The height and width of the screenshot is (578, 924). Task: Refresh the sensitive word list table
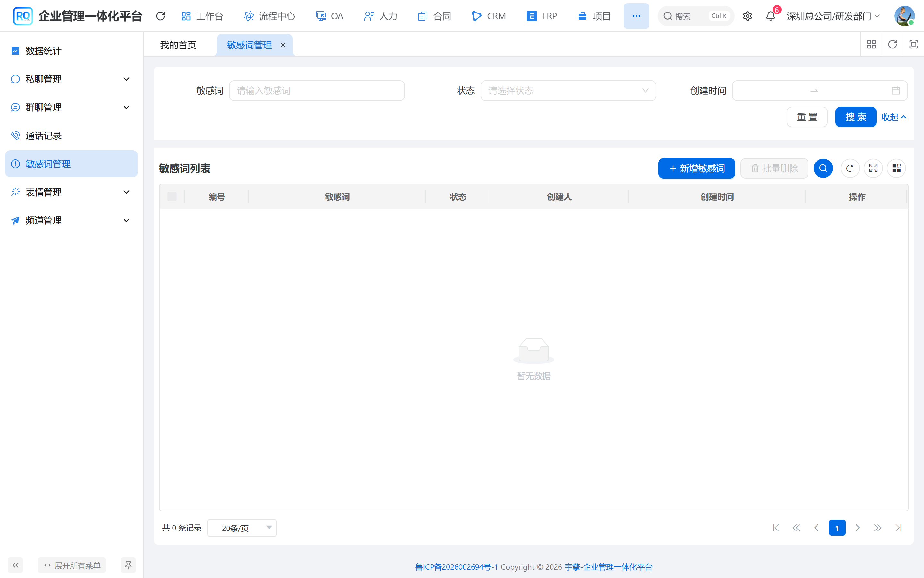850,168
